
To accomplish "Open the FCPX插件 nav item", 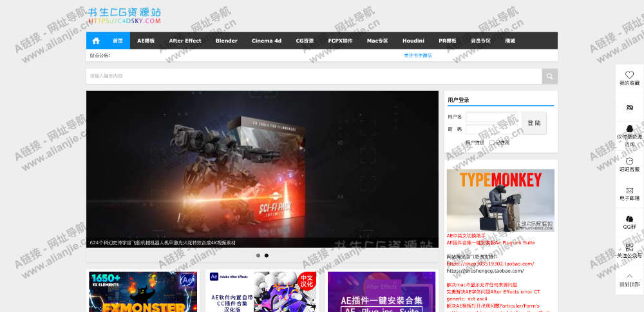I will point(340,41).
